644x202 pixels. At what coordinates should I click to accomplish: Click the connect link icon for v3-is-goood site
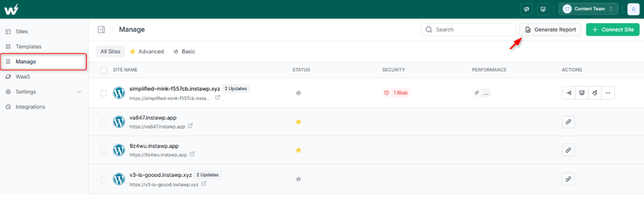click(569, 179)
